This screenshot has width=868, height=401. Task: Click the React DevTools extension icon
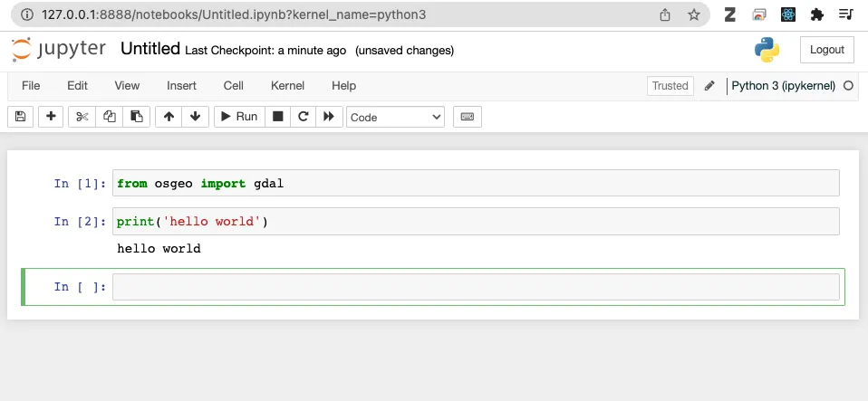(788, 14)
